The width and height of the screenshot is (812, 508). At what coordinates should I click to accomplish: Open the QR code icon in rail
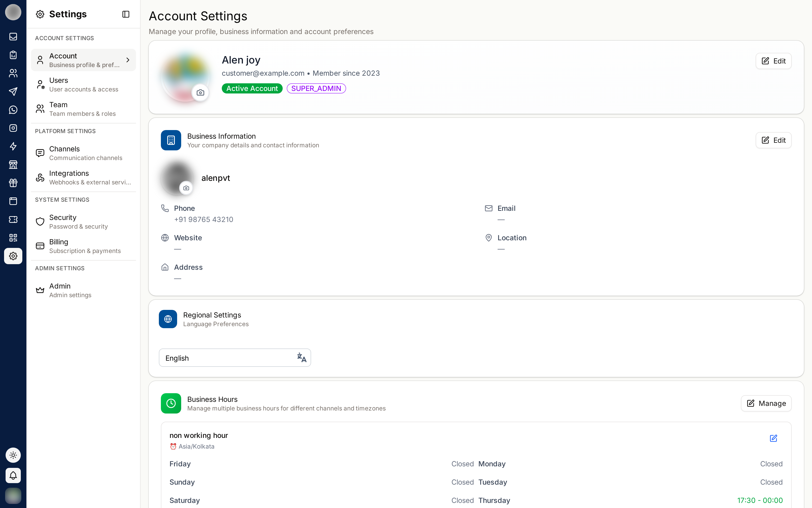13,238
